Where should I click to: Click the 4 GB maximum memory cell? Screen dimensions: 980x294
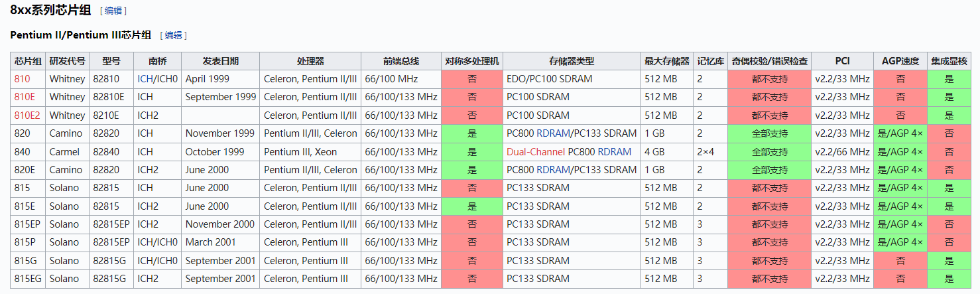coord(667,151)
